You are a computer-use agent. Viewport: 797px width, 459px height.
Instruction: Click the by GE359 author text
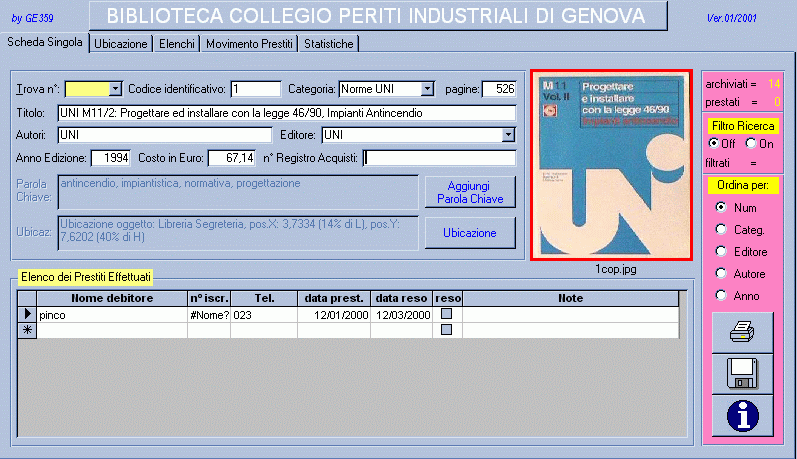point(32,18)
